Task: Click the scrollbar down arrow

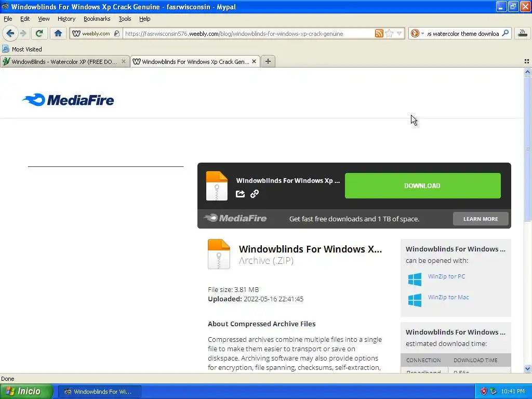Action: [527, 368]
